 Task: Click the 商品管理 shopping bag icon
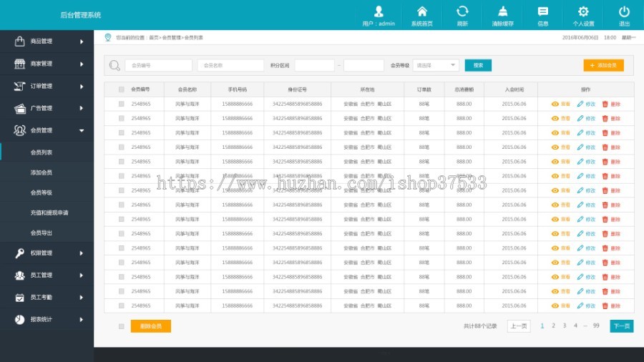tap(19, 41)
